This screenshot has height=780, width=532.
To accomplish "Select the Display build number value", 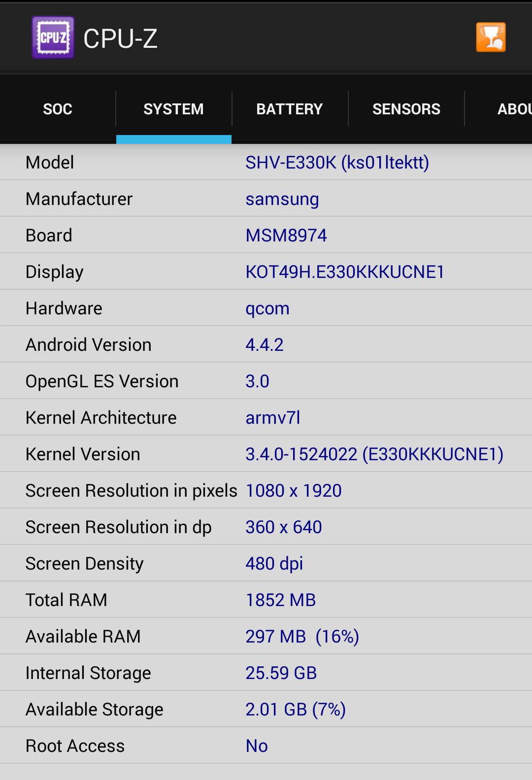I will click(x=345, y=272).
